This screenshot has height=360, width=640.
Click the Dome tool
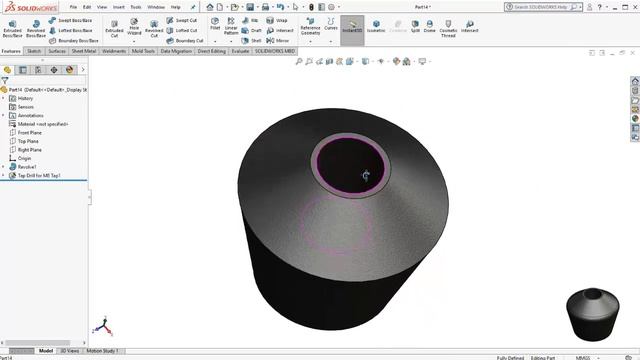click(x=429, y=26)
